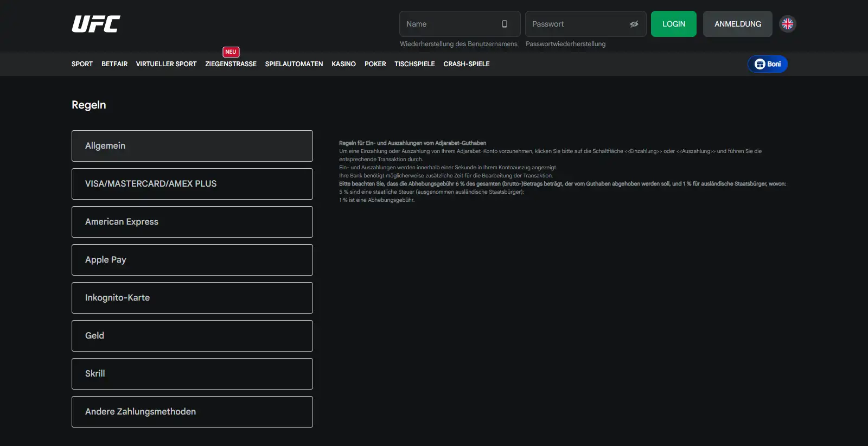
Task: Select SPIELAUTOMATEN in the navigation
Action: [294, 64]
